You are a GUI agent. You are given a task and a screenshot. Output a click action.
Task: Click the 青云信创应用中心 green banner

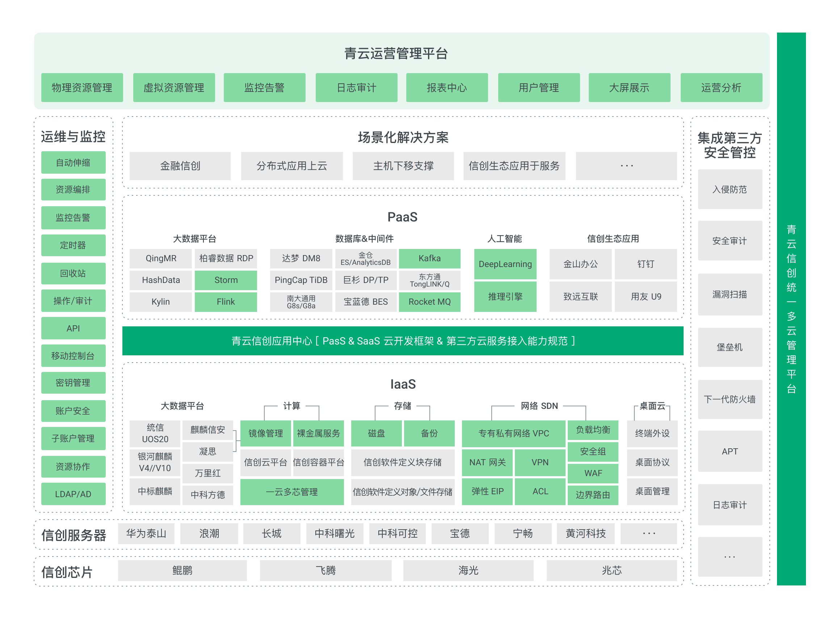(403, 340)
